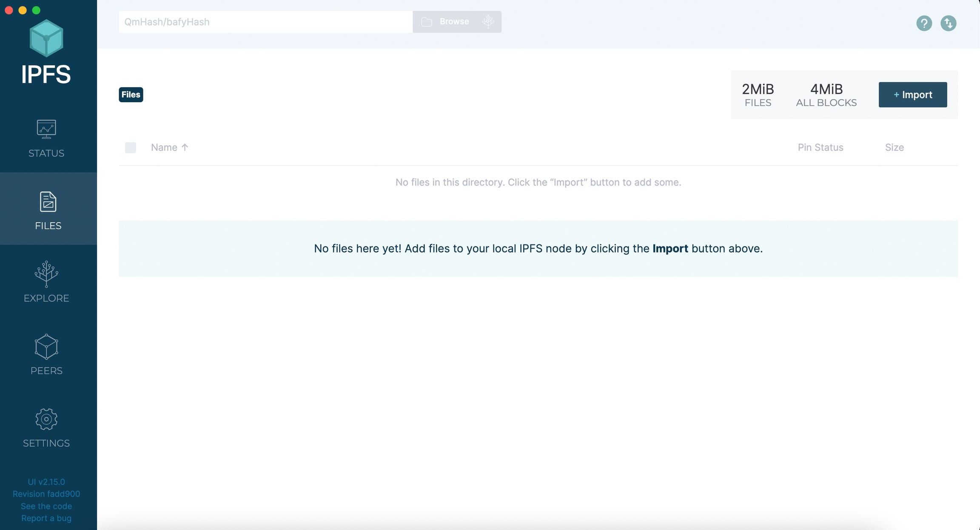Open the Peers cube icon
Viewport: 980px width, 530px height.
pos(46,347)
